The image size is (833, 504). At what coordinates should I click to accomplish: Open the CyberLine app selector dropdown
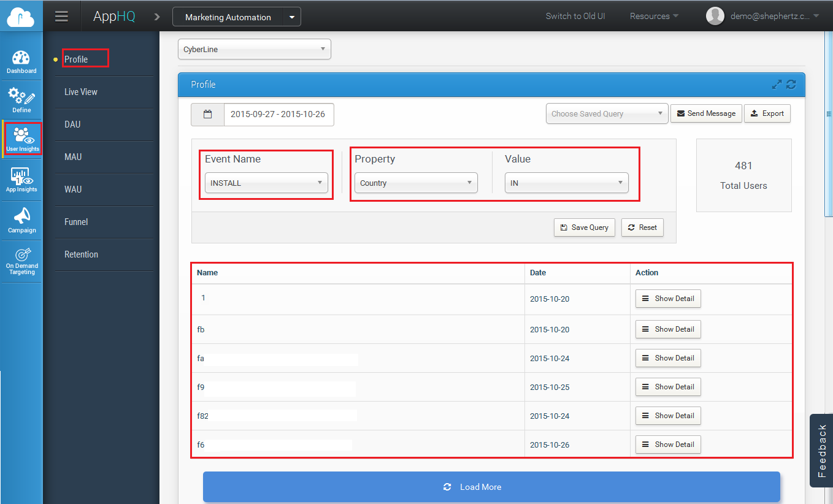[254, 50]
